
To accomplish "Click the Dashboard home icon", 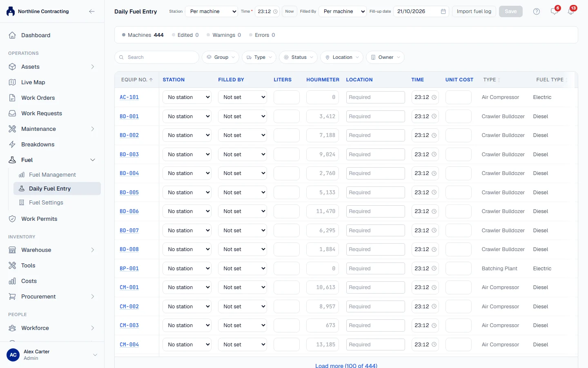I will coord(12,35).
